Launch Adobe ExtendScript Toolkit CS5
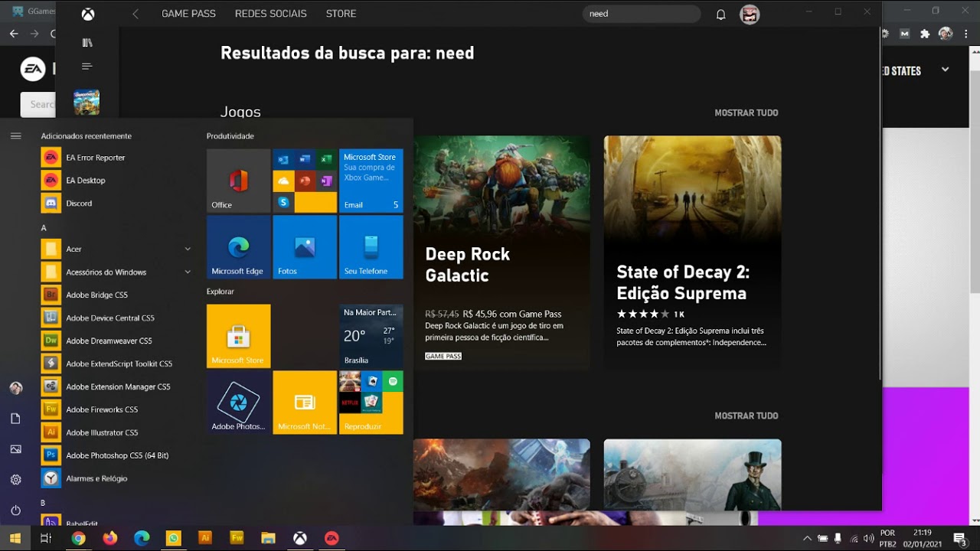 116,364
